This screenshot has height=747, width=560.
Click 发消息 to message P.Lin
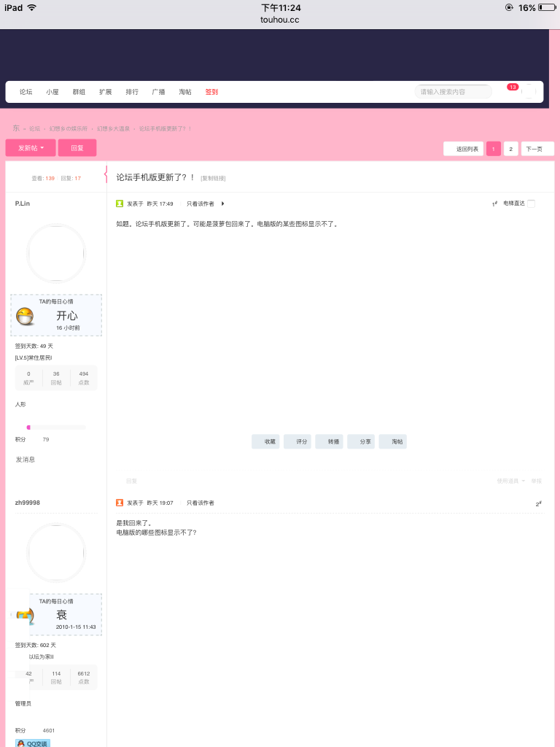click(x=26, y=460)
